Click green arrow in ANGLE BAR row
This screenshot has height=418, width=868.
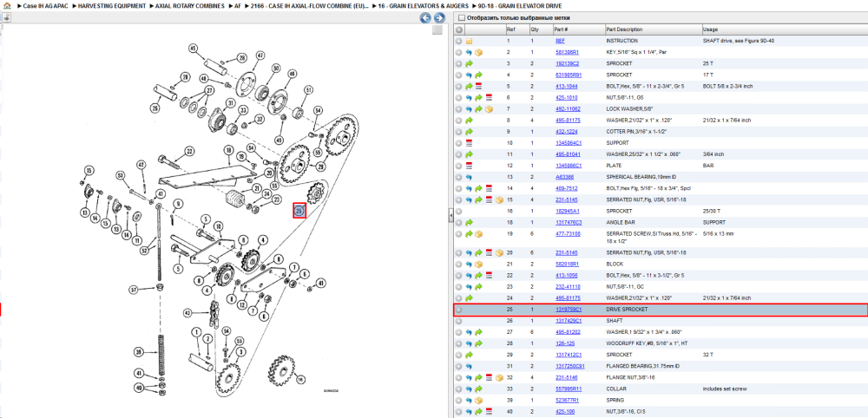[469, 222]
